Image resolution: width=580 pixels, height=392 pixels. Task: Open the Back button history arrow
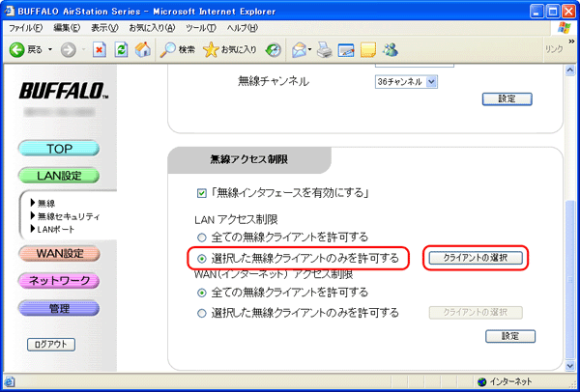[x=50, y=49]
